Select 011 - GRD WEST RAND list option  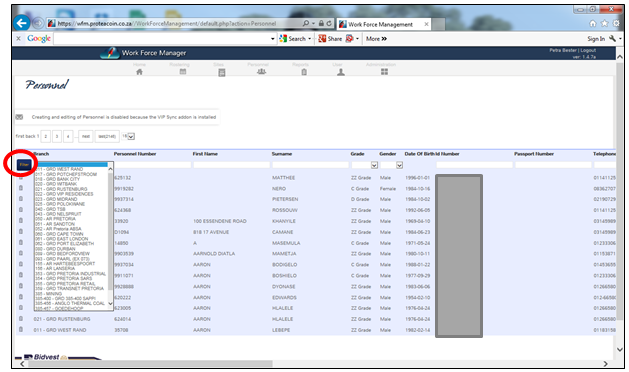tap(59, 169)
